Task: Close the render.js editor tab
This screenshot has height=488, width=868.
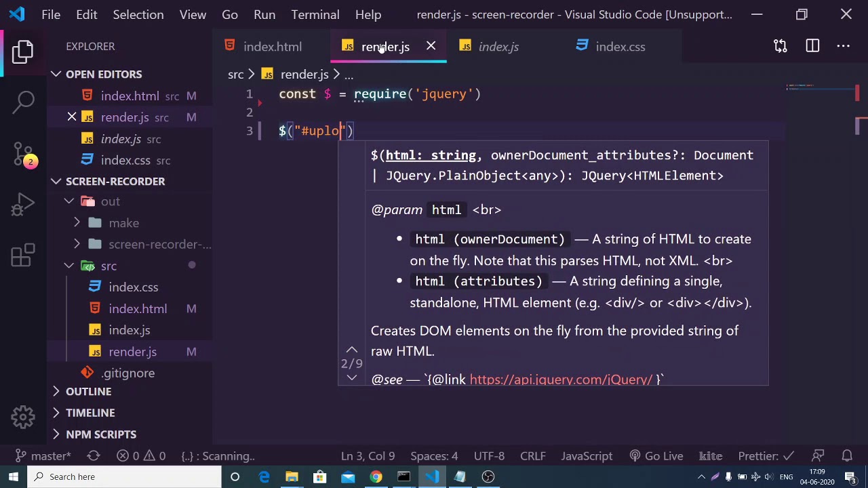Action: [431, 46]
